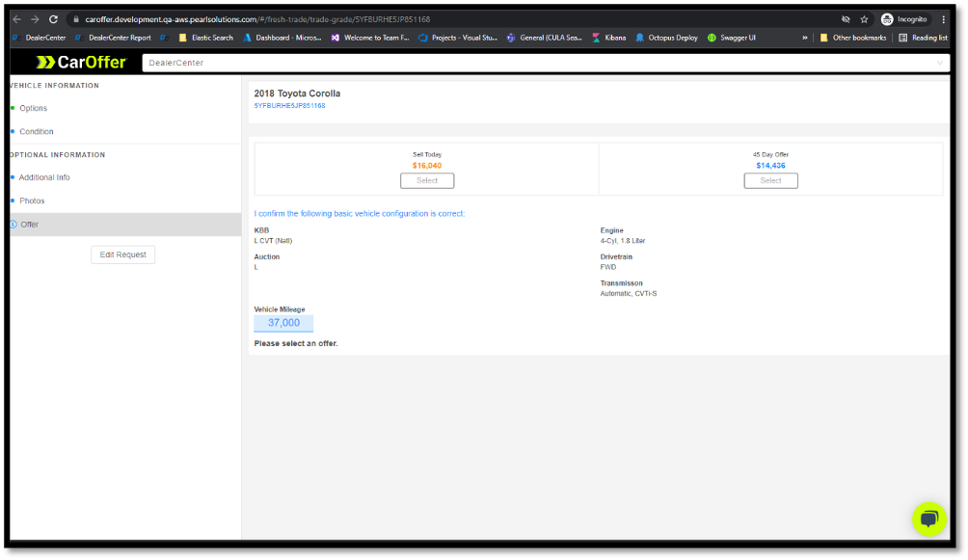Click the Engine value 4-Cyl, 1.8 Liter

(x=623, y=241)
